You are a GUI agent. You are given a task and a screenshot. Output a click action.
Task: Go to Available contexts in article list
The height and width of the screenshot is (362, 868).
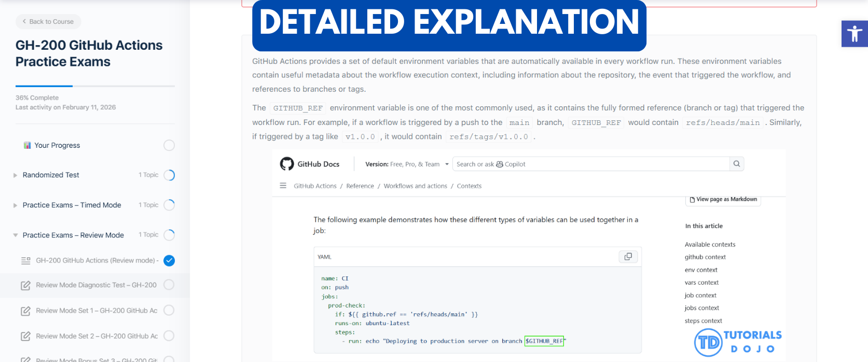[x=710, y=244]
